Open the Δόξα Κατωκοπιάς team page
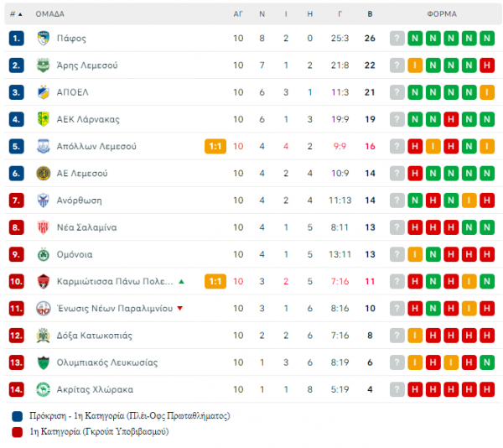 coord(94,336)
